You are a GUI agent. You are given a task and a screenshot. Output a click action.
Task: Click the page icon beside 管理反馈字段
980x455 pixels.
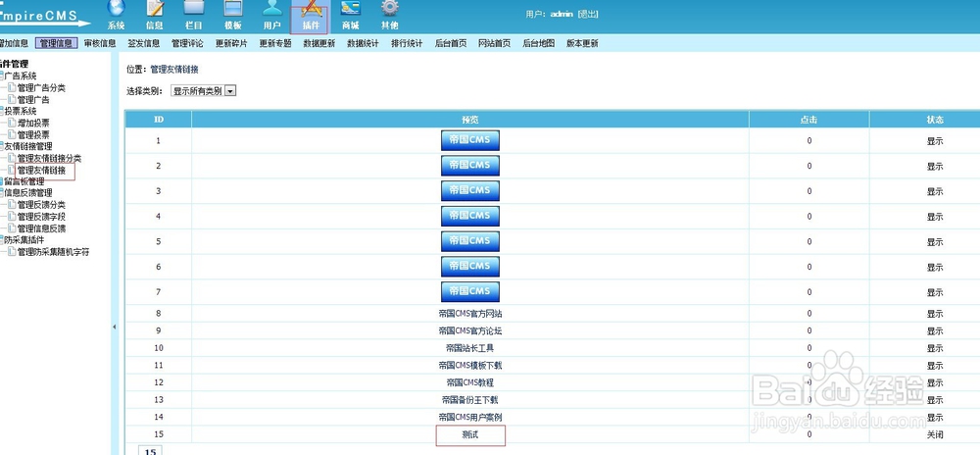12,217
